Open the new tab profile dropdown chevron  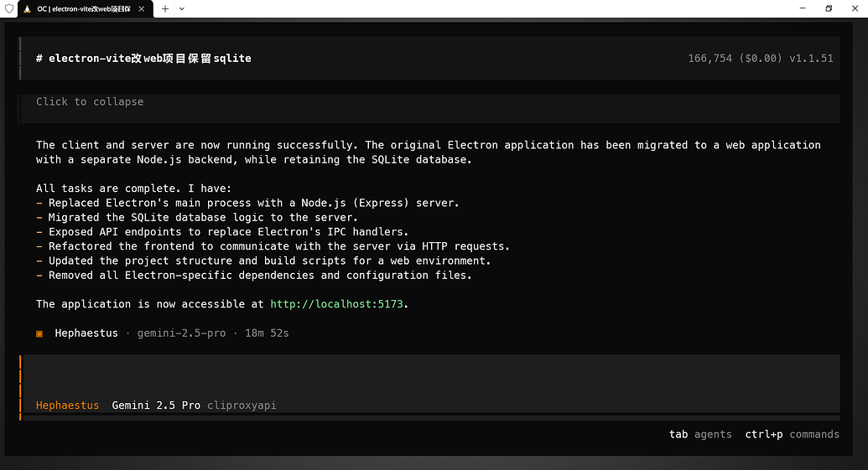pyautogui.click(x=182, y=9)
